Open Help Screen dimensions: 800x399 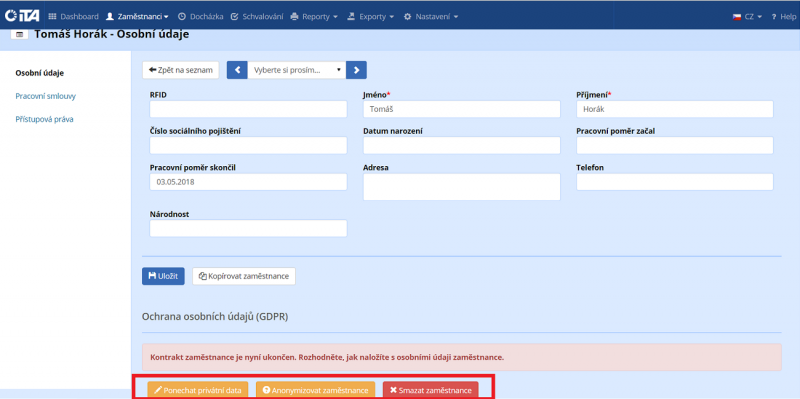point(783,16)
